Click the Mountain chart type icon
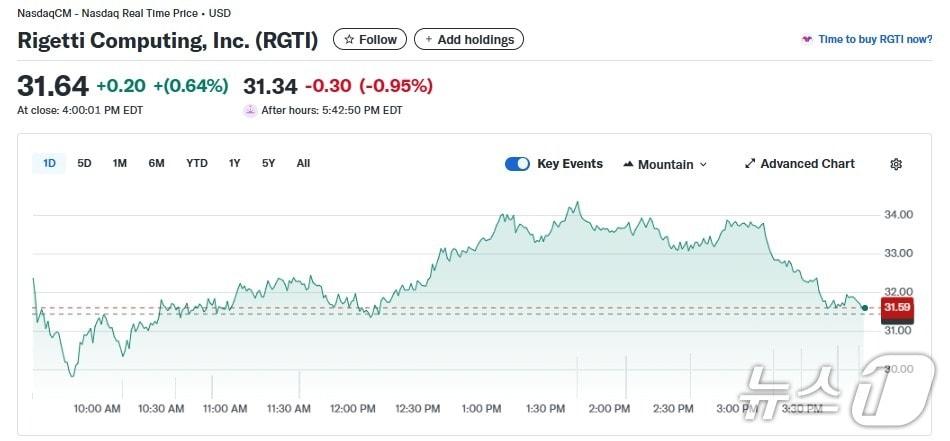 pos(628,164)
